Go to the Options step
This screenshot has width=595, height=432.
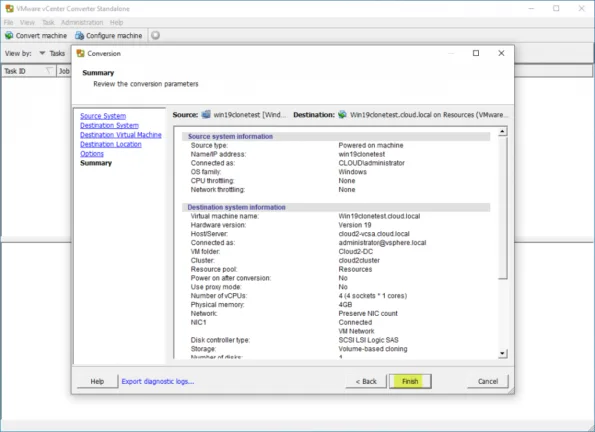click(92, 153)
